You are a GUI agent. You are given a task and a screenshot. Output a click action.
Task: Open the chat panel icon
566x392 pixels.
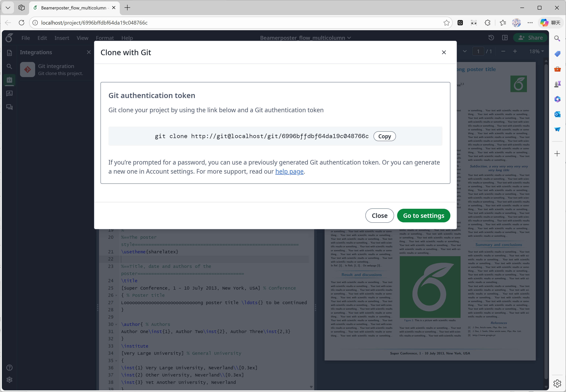[x=9, y=107]
